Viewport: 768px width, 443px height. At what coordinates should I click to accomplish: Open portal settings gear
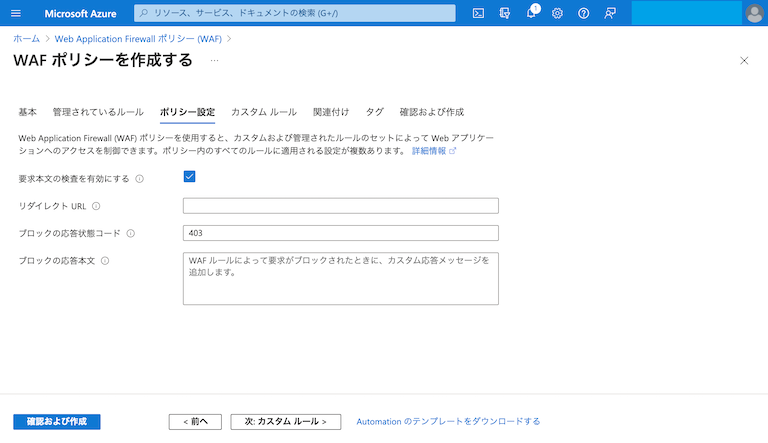557,13
